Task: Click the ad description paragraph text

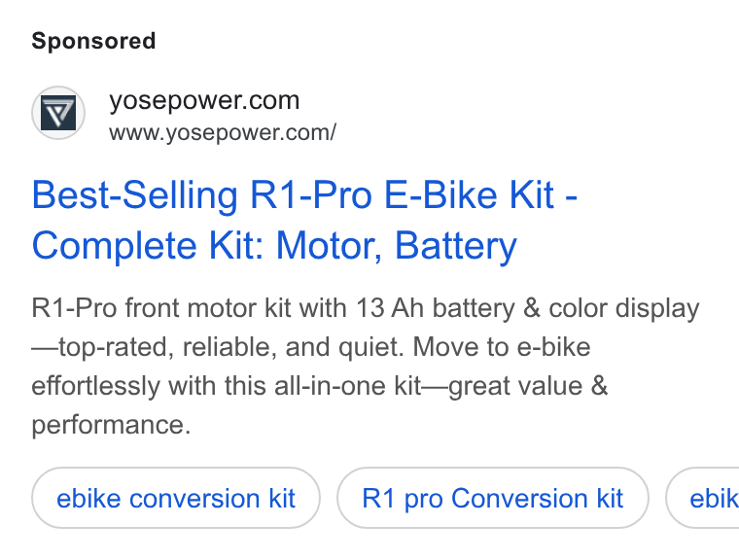Action: click(366, 367)
